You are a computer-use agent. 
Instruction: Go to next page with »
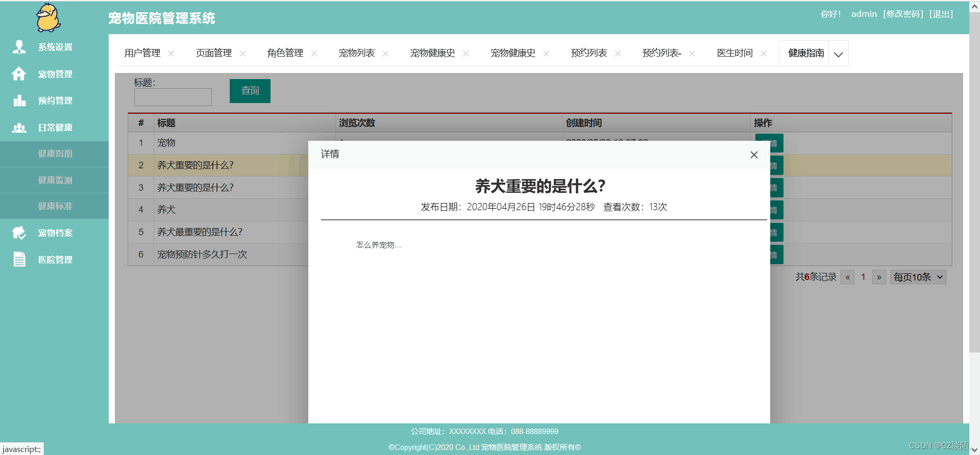(879, 277)
